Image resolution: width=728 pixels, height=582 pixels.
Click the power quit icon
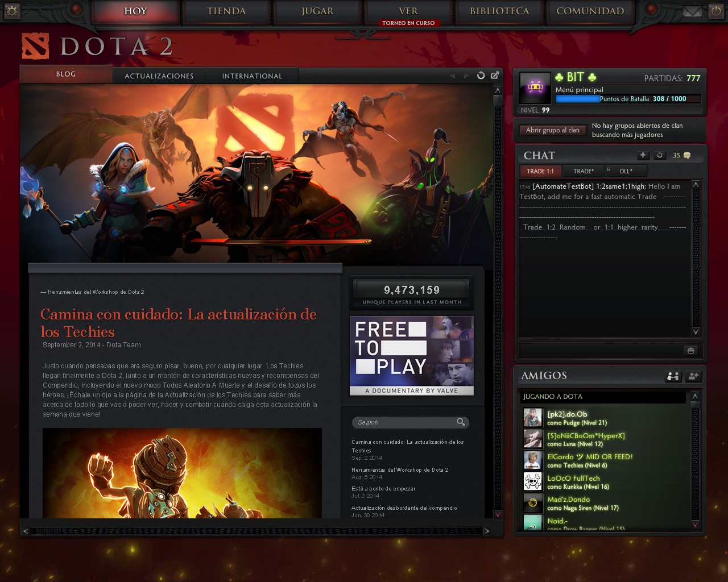point(715,11)
